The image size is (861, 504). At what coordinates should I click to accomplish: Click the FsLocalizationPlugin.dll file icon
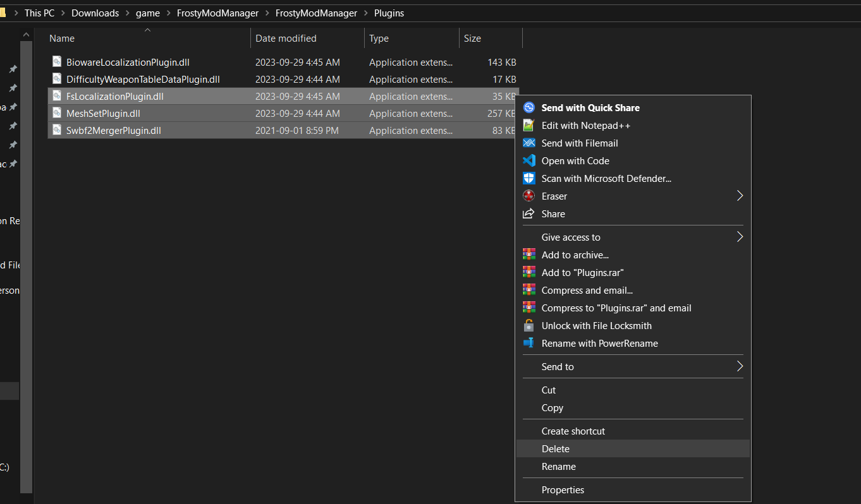(x=57, y=96)
